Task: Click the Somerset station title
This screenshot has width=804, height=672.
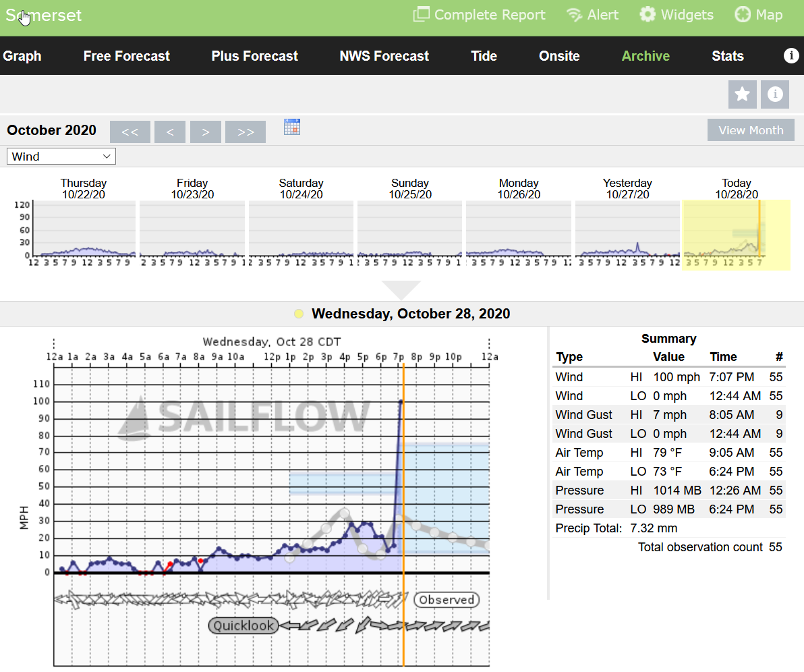Action: click(x=44, y=16)
